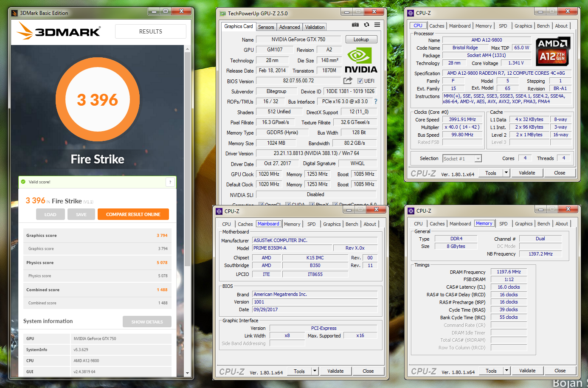The image size is (588, 388).
Task: Click Validate in the CPU tab CPU-Z window
Action: (x=527, y=173)
